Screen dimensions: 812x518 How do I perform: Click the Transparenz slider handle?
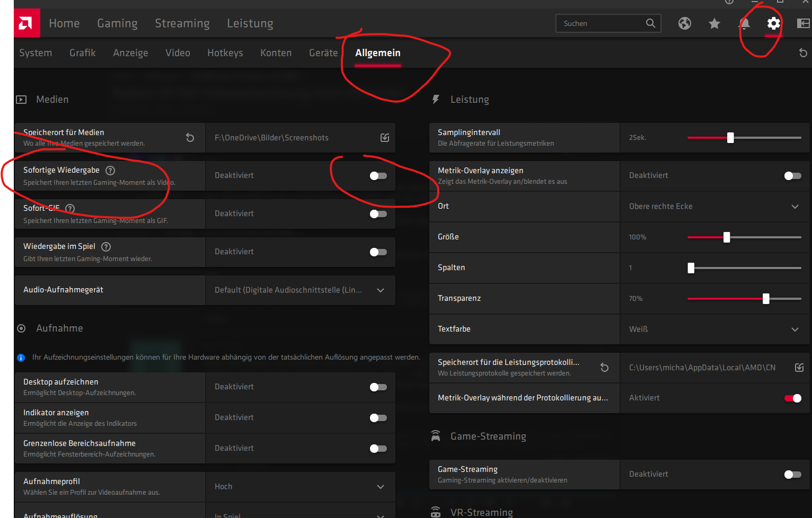(x=766, y=299)
